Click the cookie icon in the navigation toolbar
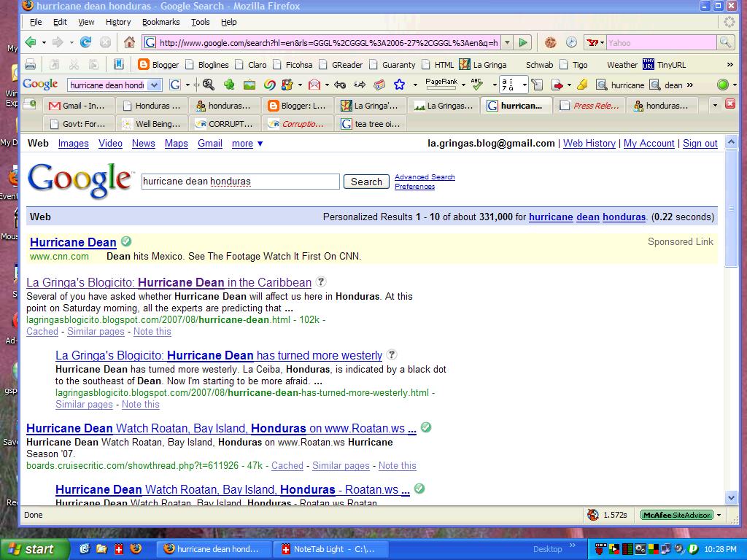Image resolution: width=747 pixels, height=560 pixels. 550,42
